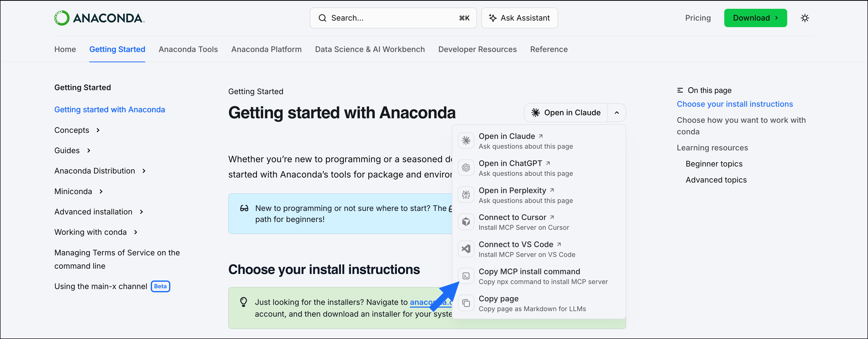Viewport: 868px width, 339px height.
Task: Select Copy page menu entry
Action: click(x=539, y=303)
